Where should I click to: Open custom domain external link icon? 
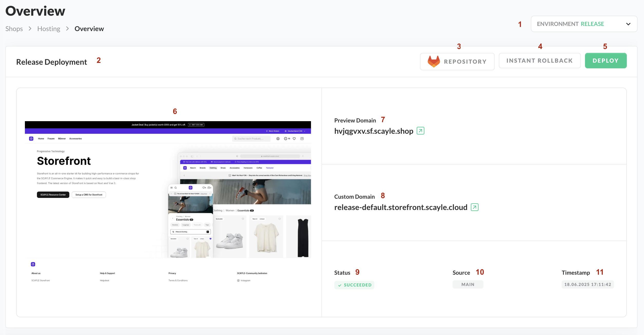[x=474, y=207]
